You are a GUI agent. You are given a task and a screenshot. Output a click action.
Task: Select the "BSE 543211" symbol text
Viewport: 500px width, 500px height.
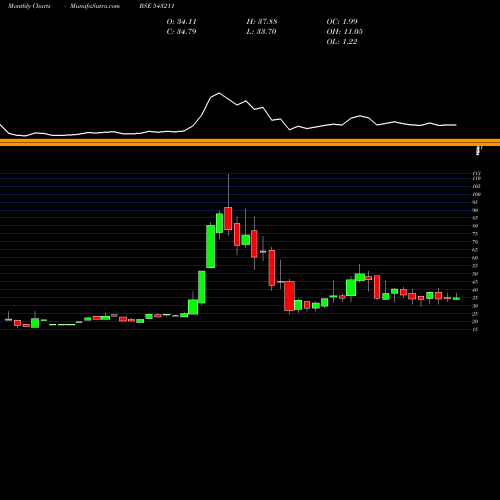[x=157, y=6]
